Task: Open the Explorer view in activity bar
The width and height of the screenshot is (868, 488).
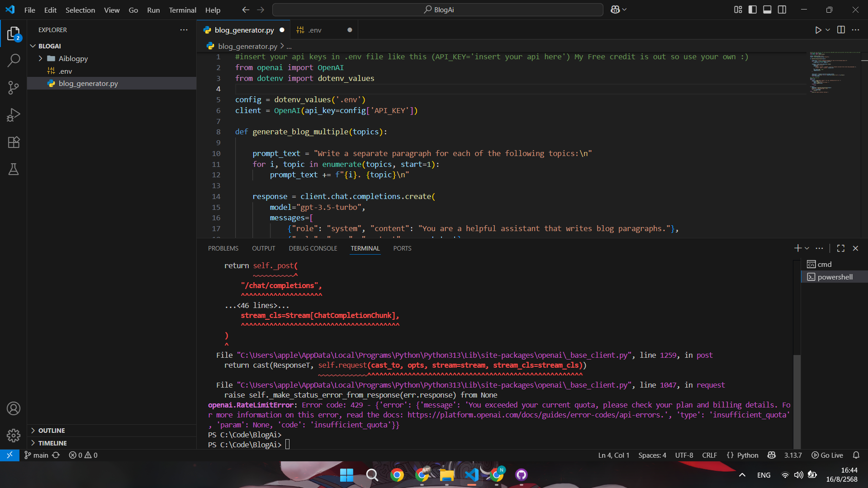Action: pos(14,33)
